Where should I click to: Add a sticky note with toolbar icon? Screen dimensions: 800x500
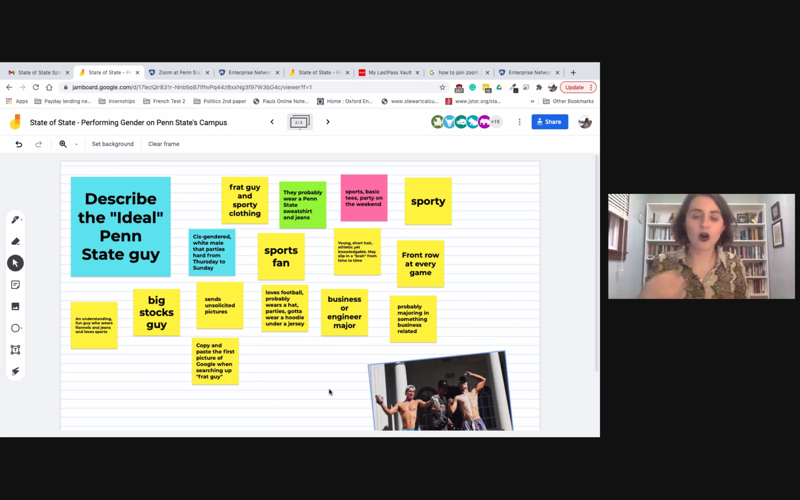[15, 285]
